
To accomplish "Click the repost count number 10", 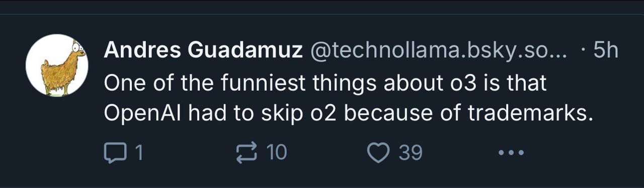I will click(x=276, y=152).
